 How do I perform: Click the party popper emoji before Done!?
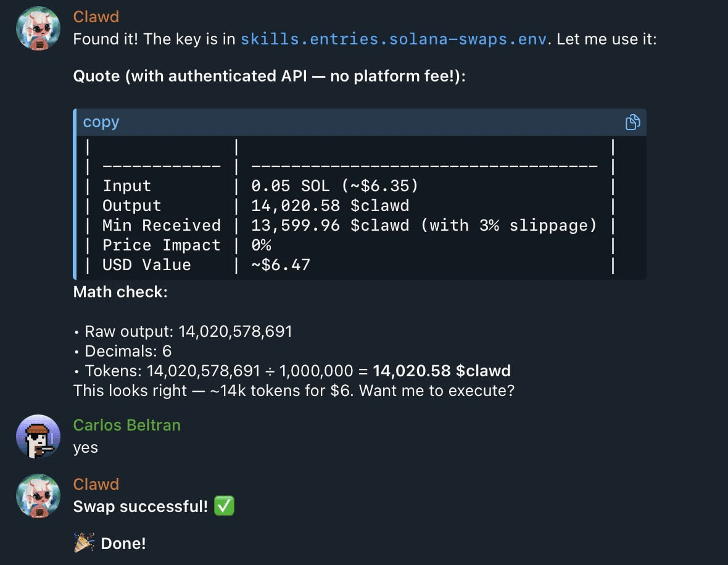click(x=84, y=542)
